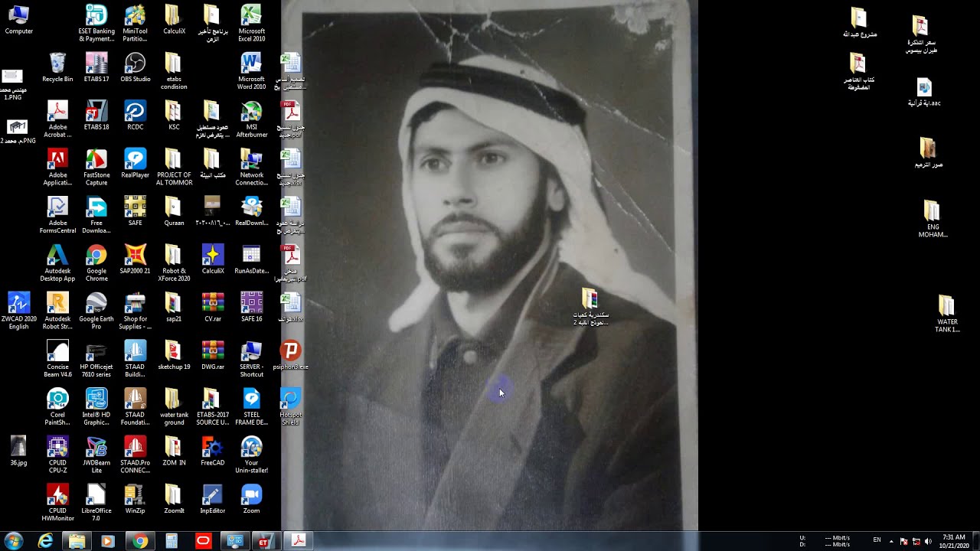Open the RealPlayer desktop shortcut
Screen dimensions: 980x551
tap(136, 164)
